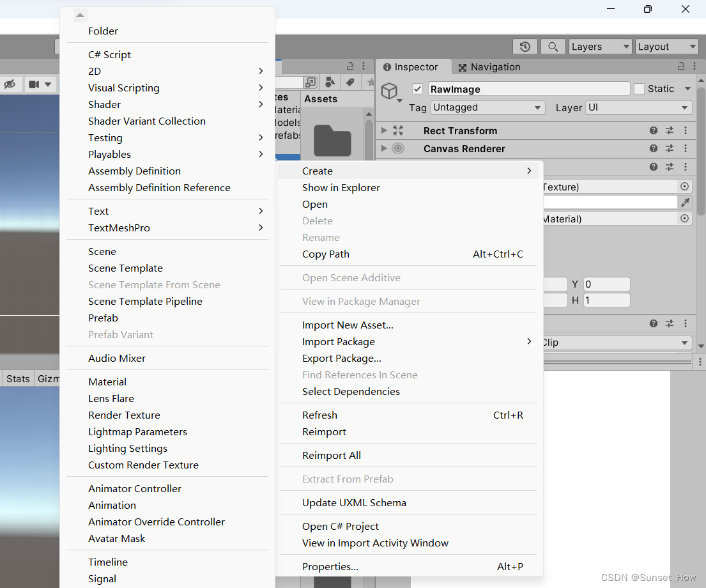Open presets for Canvas Renderer via sliders icon

(669, 148)
